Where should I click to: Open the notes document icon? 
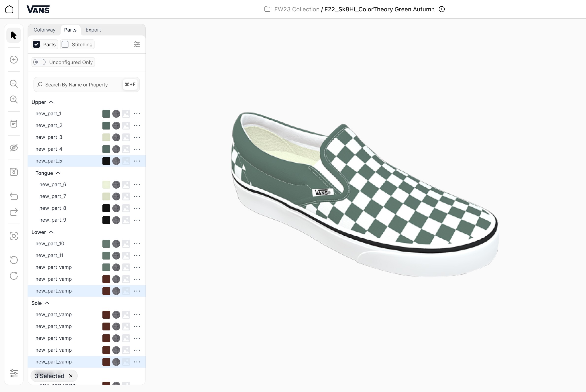14,124
